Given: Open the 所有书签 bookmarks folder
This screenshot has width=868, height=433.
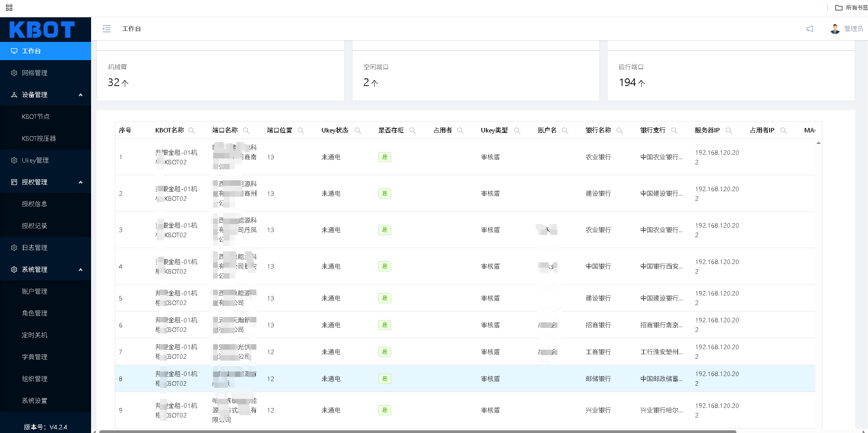Looking at the screenshot, I should coord(852,8).
